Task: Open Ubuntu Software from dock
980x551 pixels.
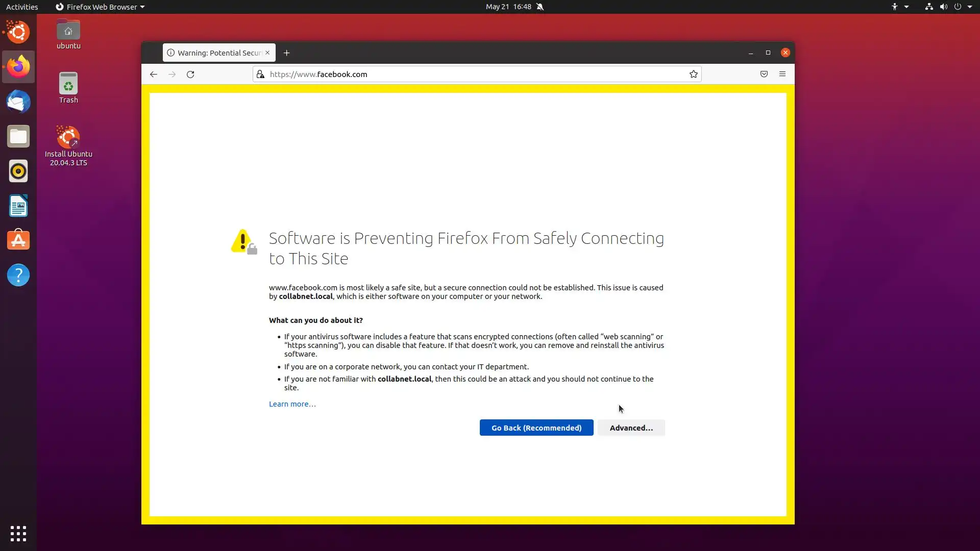Action: [18, 240]
